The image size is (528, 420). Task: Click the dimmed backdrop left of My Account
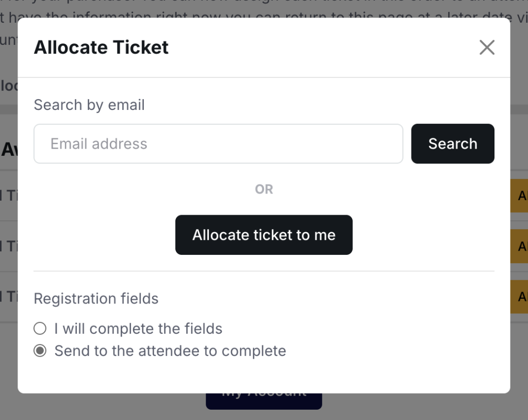tap(103, 408)
